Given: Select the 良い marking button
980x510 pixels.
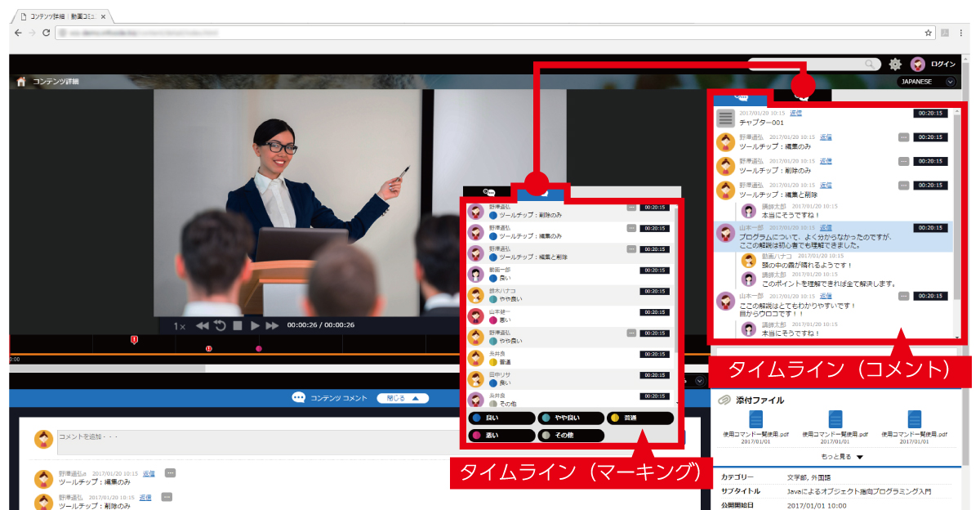Looking at the screenshot, I should [x=501, y=418].
